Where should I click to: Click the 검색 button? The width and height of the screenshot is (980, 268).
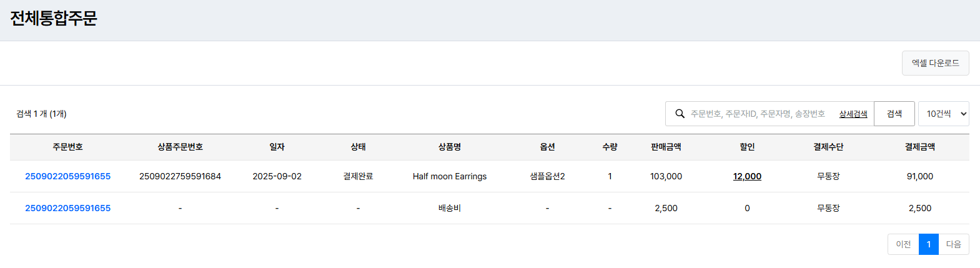pos(894,114)
